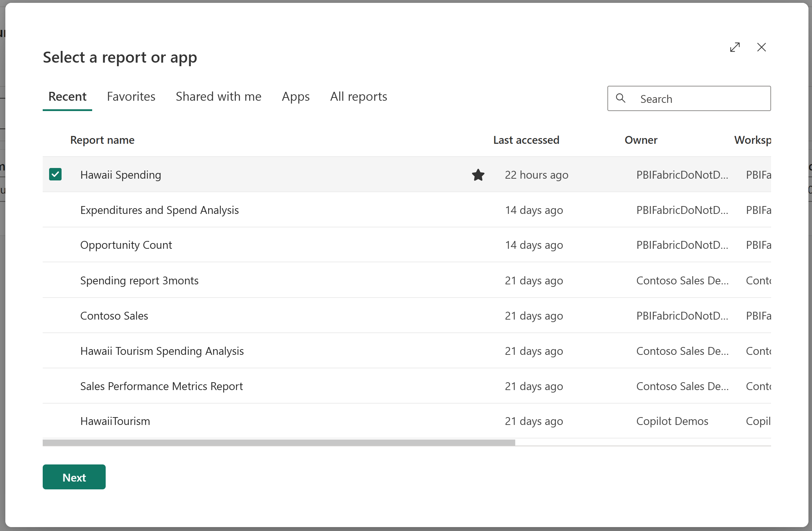The height and width of the screenshot is (531, 812).
Task: Switch to the All reports tab
Action: [358, 96]
